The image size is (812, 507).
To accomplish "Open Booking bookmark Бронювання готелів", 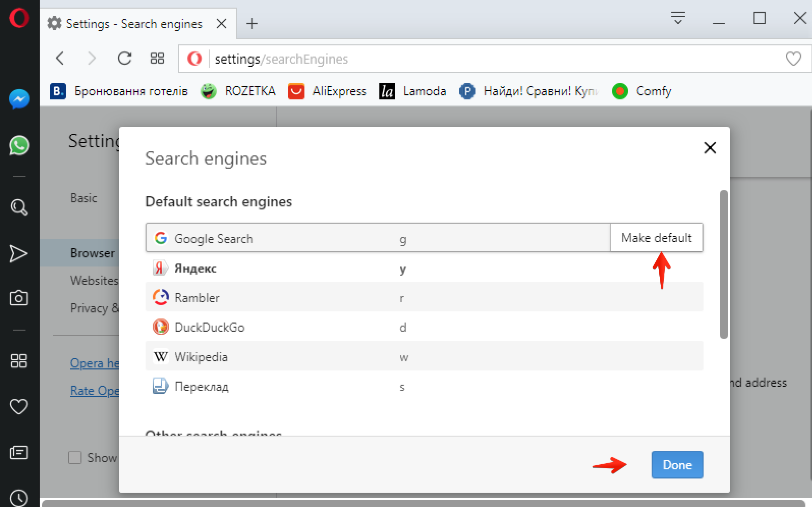I will [119, 91].
